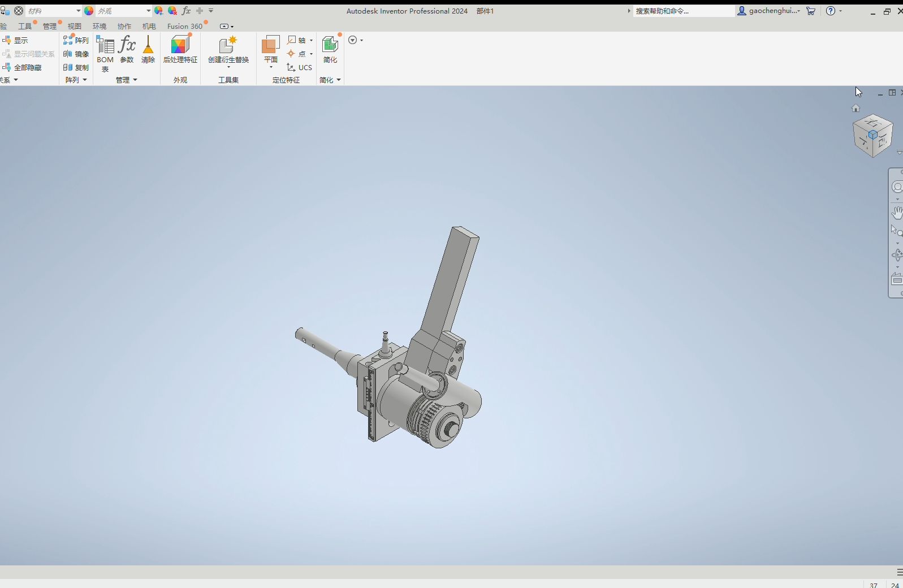Click the Show Sick (显示问题关系) relationships tool
The width and height of the screenshot is (903, 588).
click(29, 54)
